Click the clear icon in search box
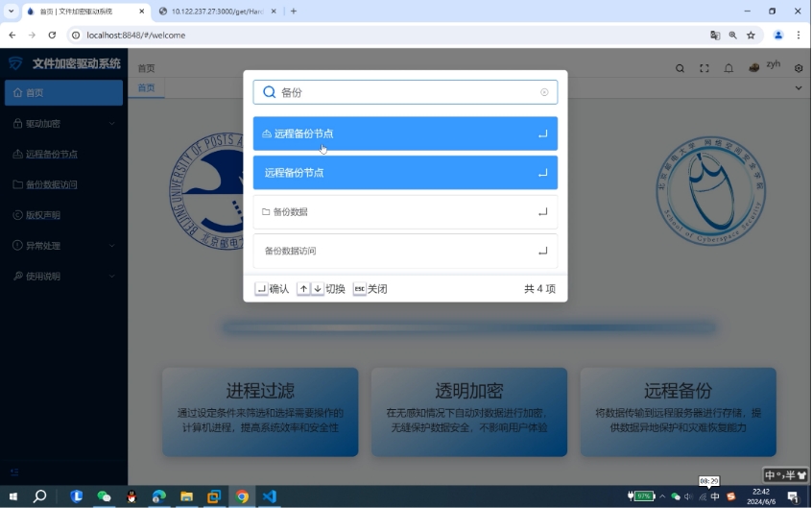The width and height of the screenshot is (812, 508). 544,93
